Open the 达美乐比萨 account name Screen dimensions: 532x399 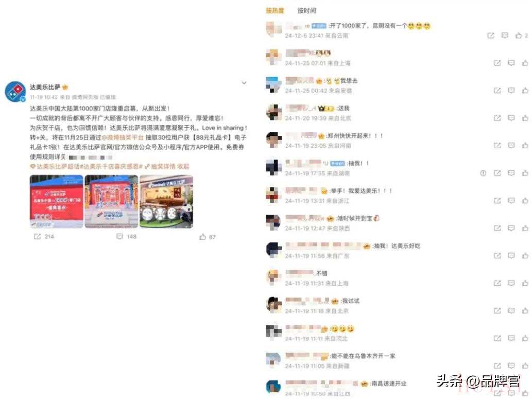click(45, 87)
